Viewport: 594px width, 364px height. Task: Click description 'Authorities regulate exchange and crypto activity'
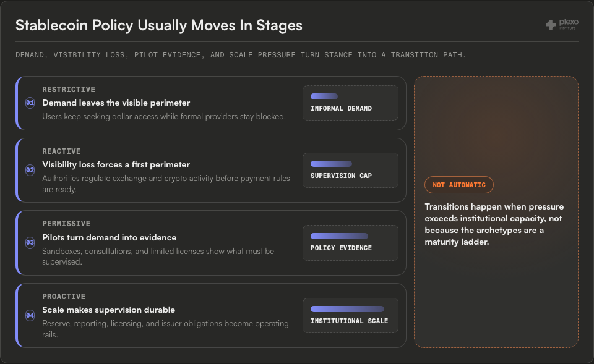click(166, 184)
